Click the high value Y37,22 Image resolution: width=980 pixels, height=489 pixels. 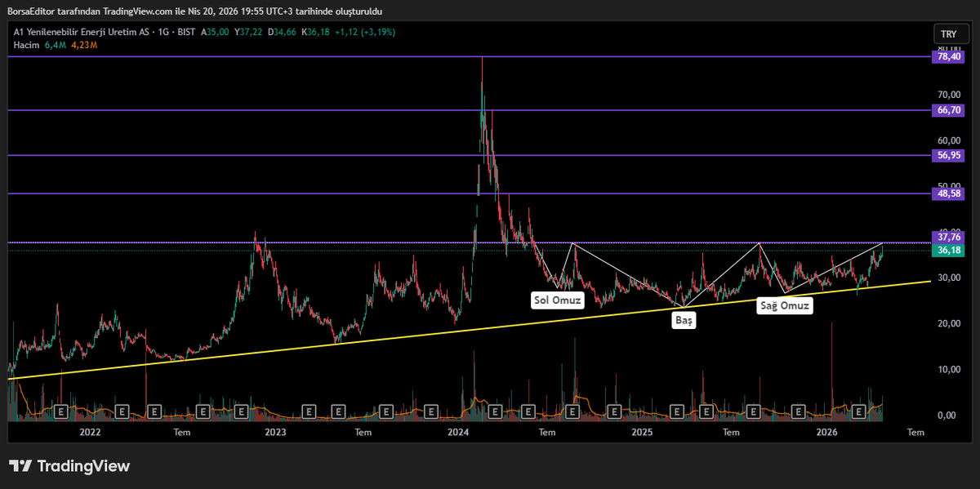[247, 32]
